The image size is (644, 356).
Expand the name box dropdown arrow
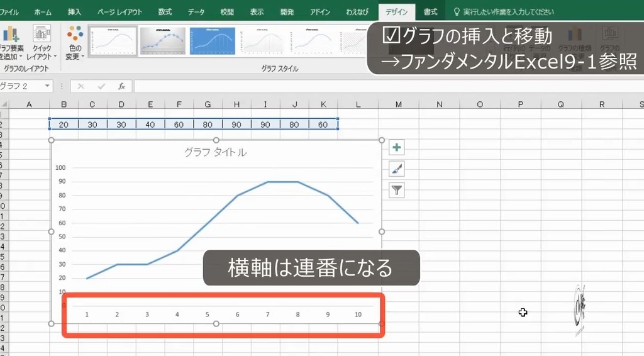pos(47,86)
